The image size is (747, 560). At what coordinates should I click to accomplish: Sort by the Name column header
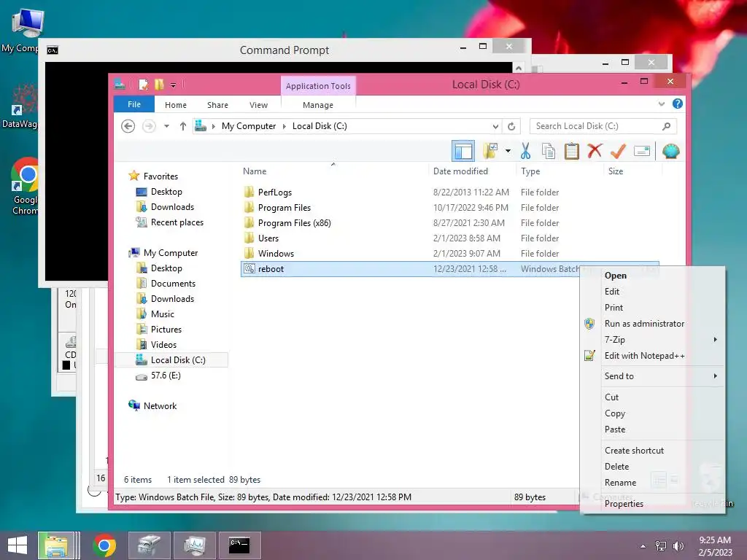point(333,171)
